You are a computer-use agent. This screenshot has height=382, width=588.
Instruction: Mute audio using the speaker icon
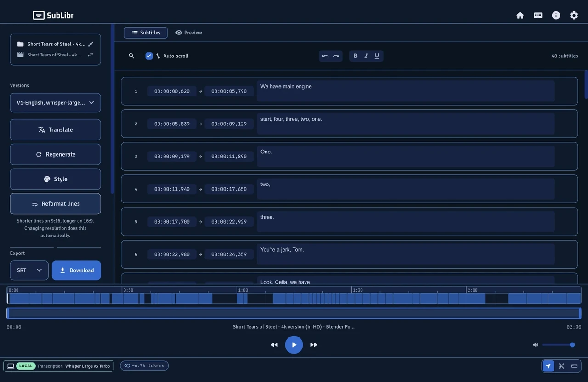[x=535, y=345]
